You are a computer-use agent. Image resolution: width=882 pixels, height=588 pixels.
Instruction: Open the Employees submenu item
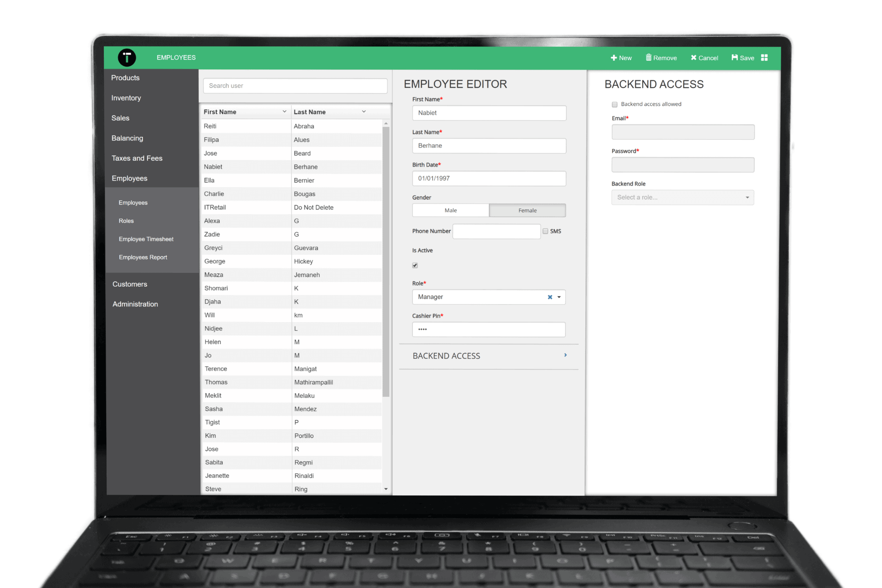[x=133, y=203]
